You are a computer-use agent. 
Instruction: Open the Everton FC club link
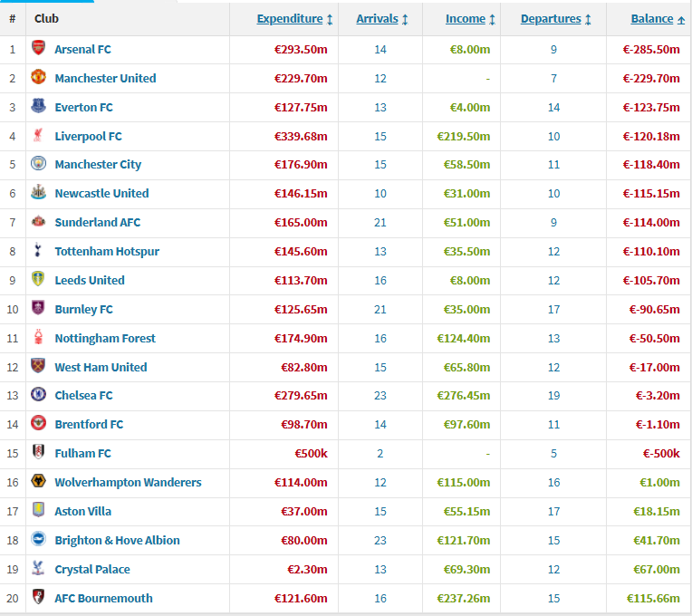[83, 108]
